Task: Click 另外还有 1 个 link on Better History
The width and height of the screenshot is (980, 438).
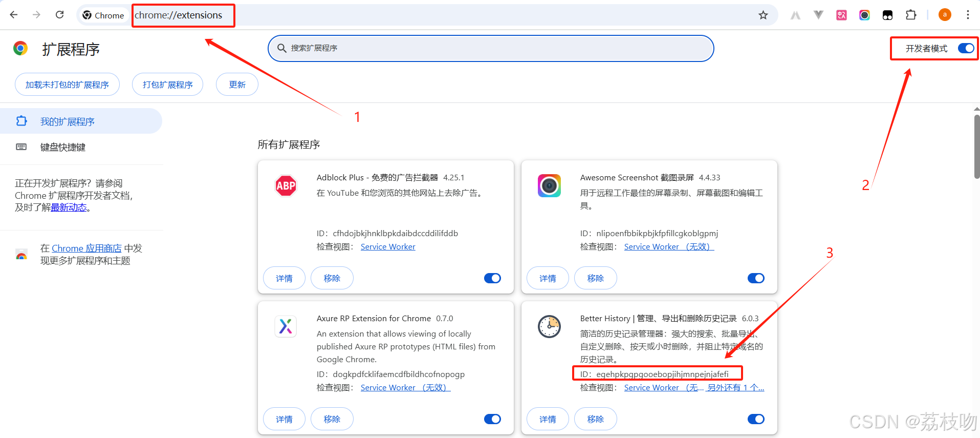Action: [736, 388]
